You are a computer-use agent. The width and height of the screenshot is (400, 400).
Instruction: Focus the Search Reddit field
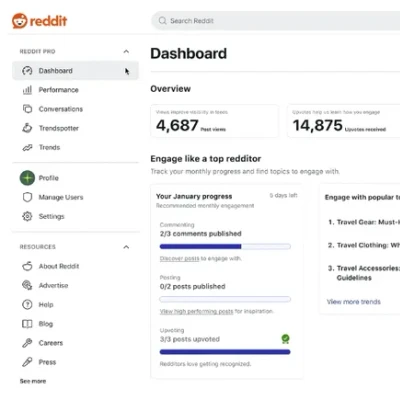click(x=276, y=21)
